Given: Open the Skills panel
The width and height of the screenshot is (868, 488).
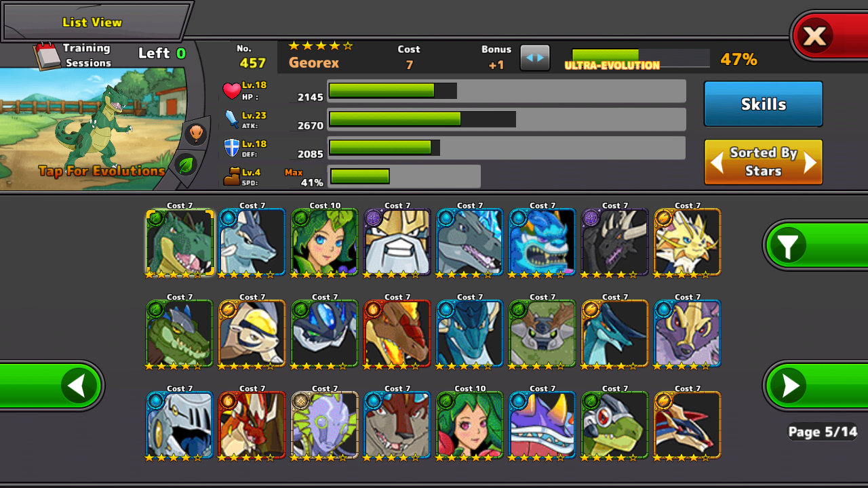Looking at the screenshot, I should pyautogui.click(x=763, y=104).
